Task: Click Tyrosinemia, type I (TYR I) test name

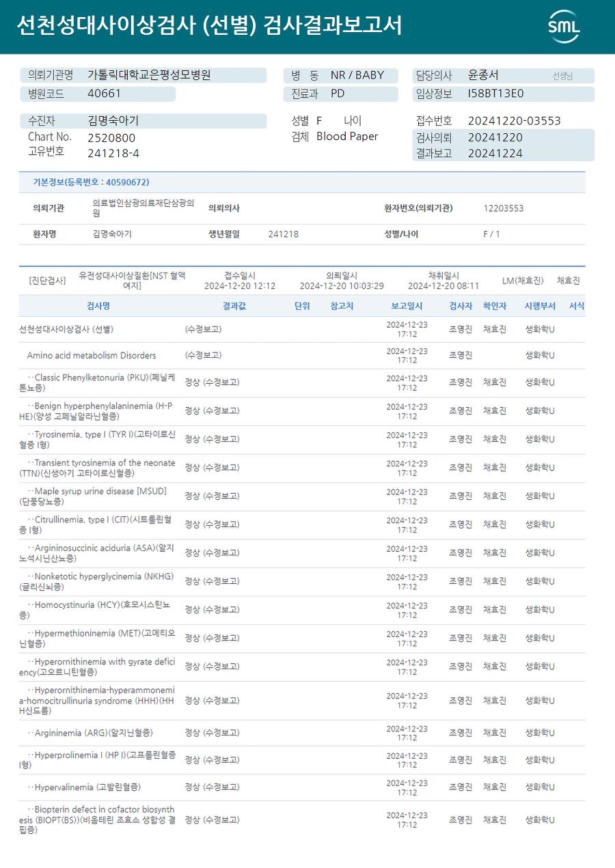Action: click(98, 439)
